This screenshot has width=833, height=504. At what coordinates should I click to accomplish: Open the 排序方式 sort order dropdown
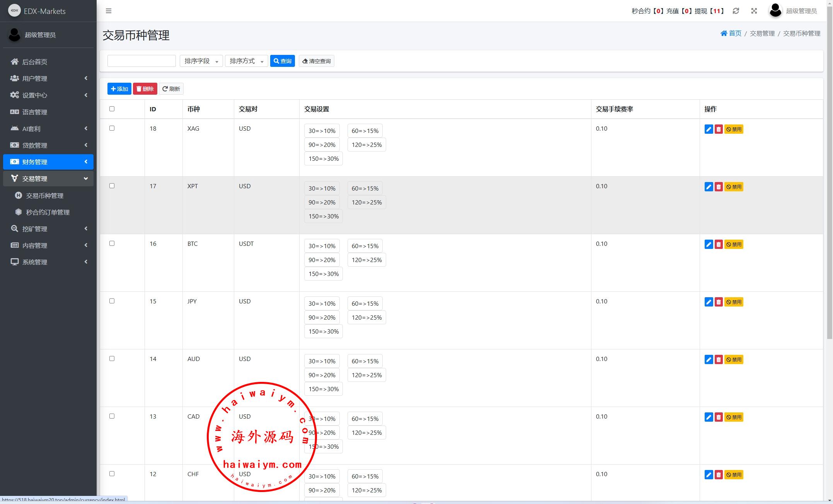tap(246, 61)
